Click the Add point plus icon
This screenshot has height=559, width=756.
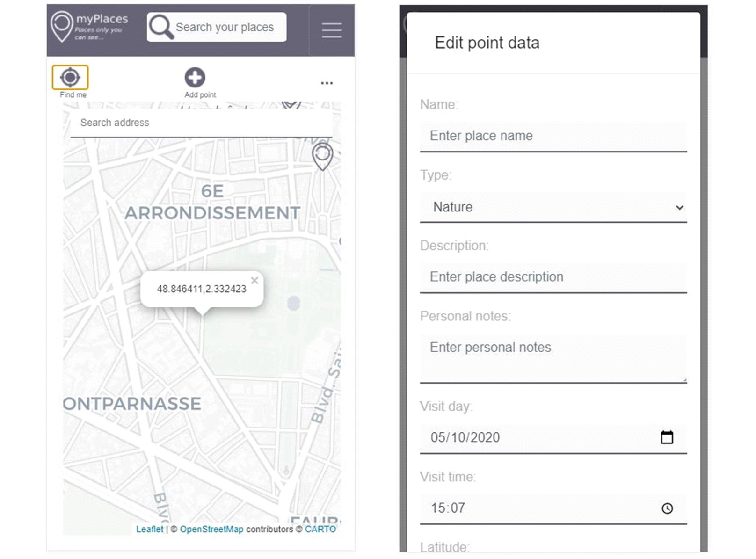tap(195, 77)
